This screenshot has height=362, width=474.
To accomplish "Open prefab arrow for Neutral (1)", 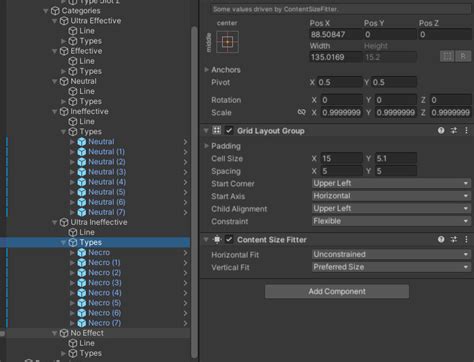I will pyautogui.click(x=185, y=152).
